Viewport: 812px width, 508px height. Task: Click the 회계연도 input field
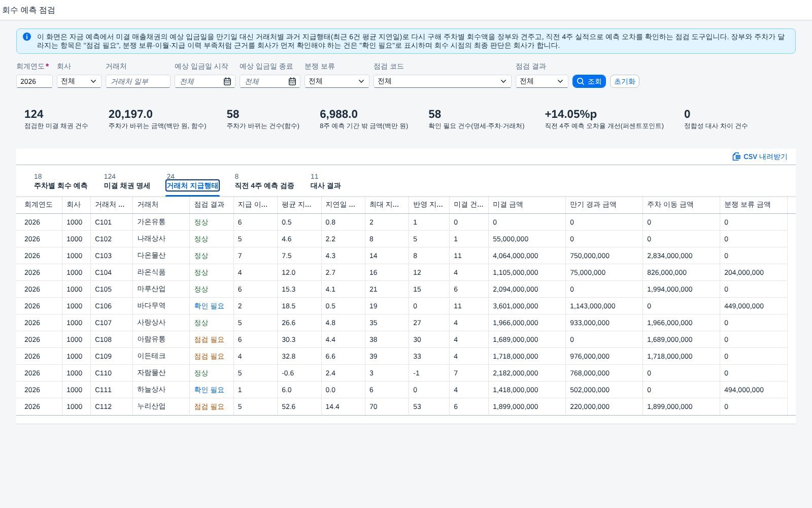pyautogui.click(x=35, y=81)
